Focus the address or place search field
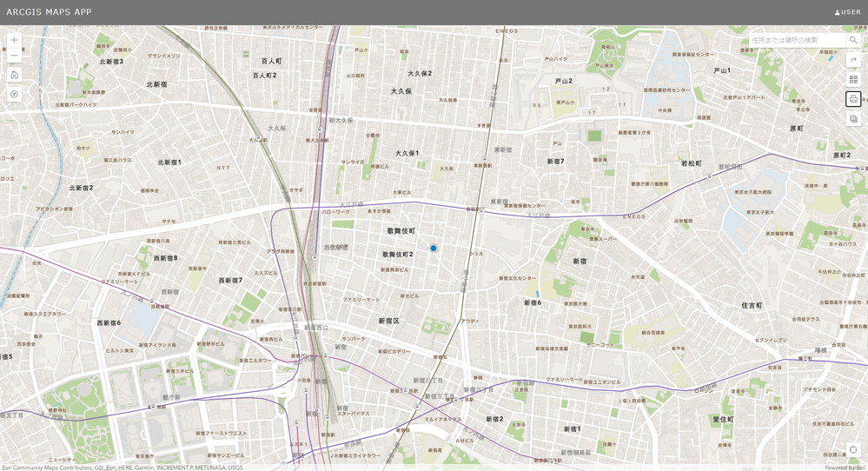 click(797, 40)
